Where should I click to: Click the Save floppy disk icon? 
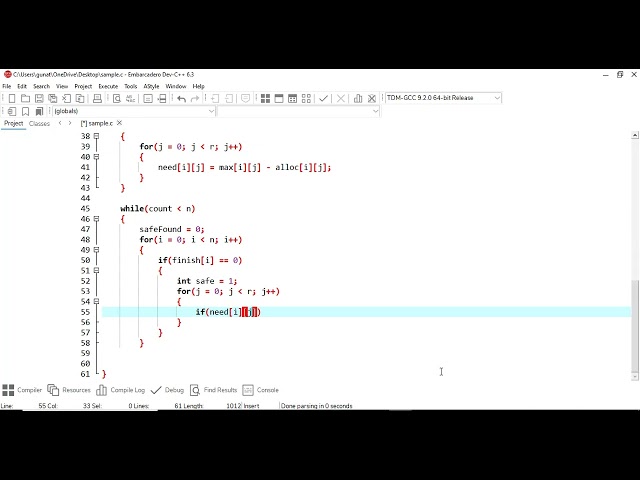tap(39, 98)
